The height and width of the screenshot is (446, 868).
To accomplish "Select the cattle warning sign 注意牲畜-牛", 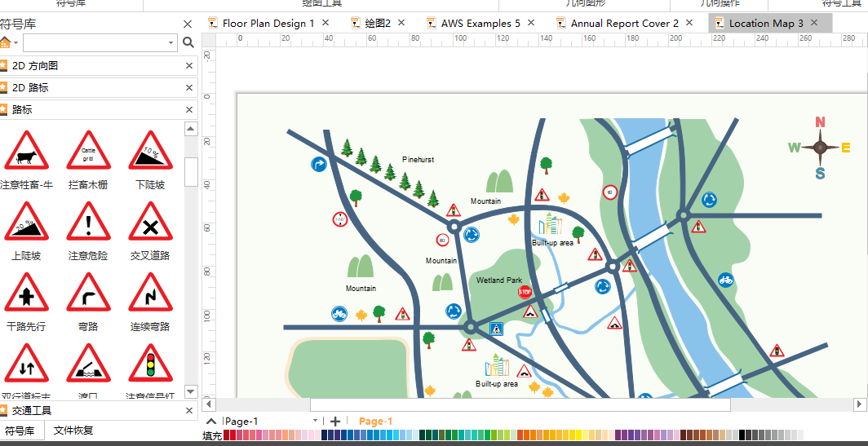I will [x=26, y=151].
